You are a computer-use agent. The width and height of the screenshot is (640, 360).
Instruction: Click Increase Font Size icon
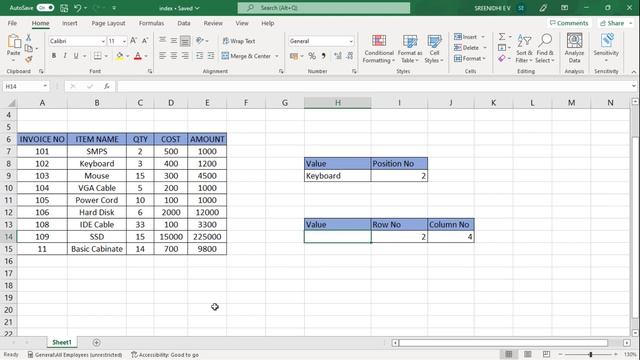click(133, 41)
